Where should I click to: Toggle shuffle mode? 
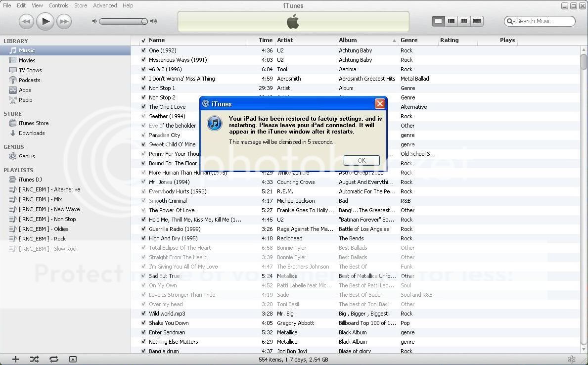(x=34, y=360)
